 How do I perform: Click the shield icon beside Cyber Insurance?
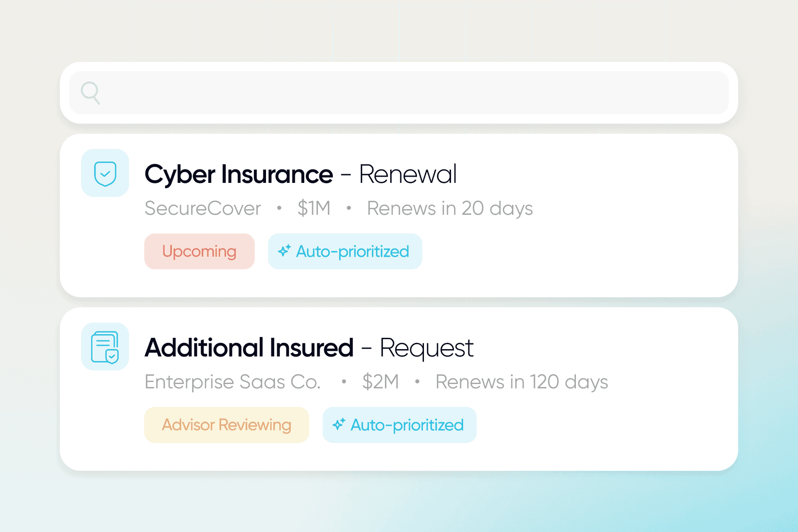click(x=105, y=173)
